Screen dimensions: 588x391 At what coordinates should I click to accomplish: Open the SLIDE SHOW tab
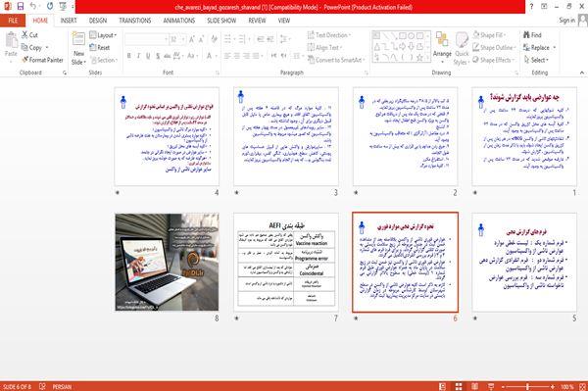point(221,21)
